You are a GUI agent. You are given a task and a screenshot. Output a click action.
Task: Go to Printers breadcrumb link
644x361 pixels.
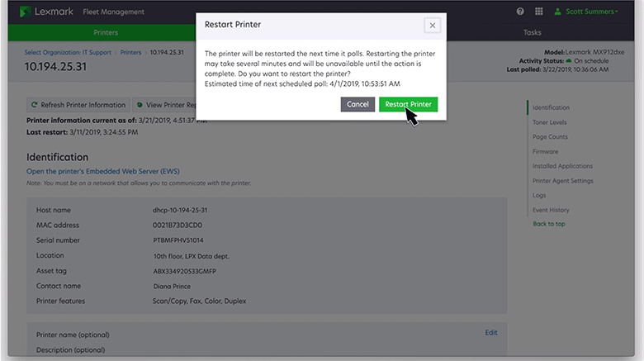click(x=131, y=52)
